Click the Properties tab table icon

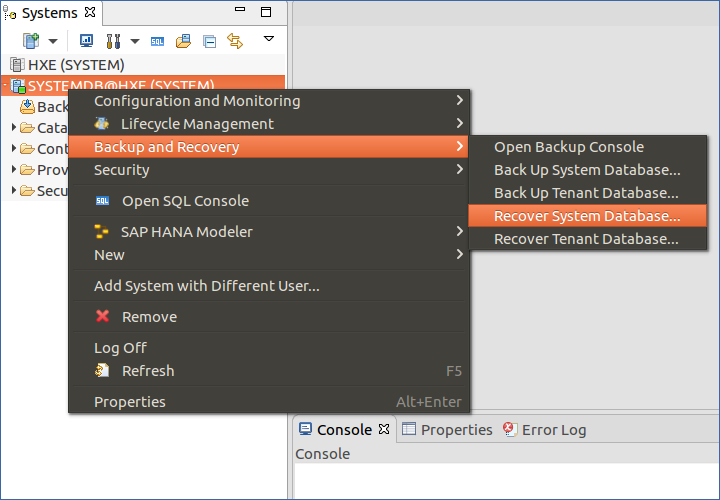point(409,429)
